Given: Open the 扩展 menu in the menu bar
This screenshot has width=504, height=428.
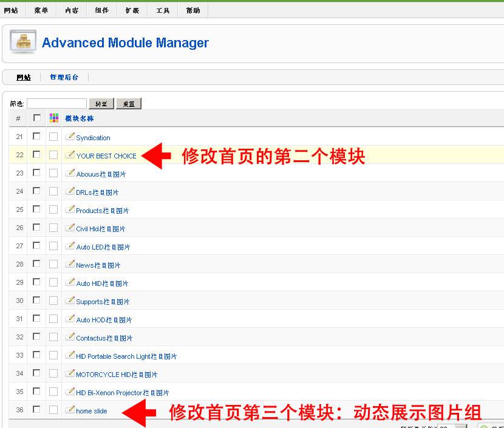Looking at the screenshot, I should (132, 9).
